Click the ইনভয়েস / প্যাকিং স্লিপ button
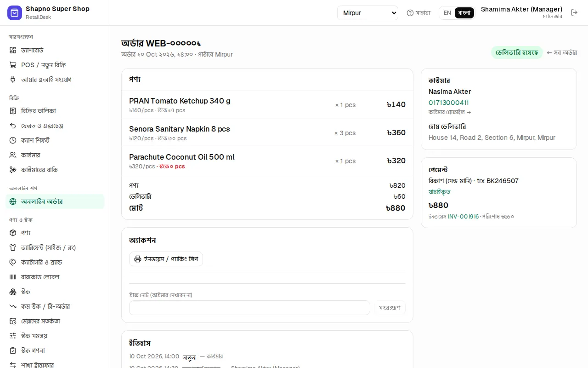The width and height of the screenshot is (588, 368). pos(166,259)
